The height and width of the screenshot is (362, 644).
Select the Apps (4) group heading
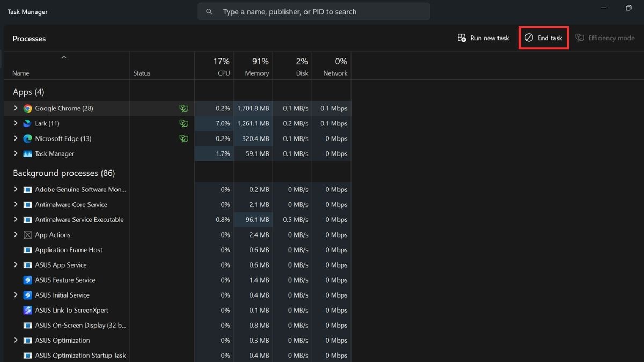point(28,92)
